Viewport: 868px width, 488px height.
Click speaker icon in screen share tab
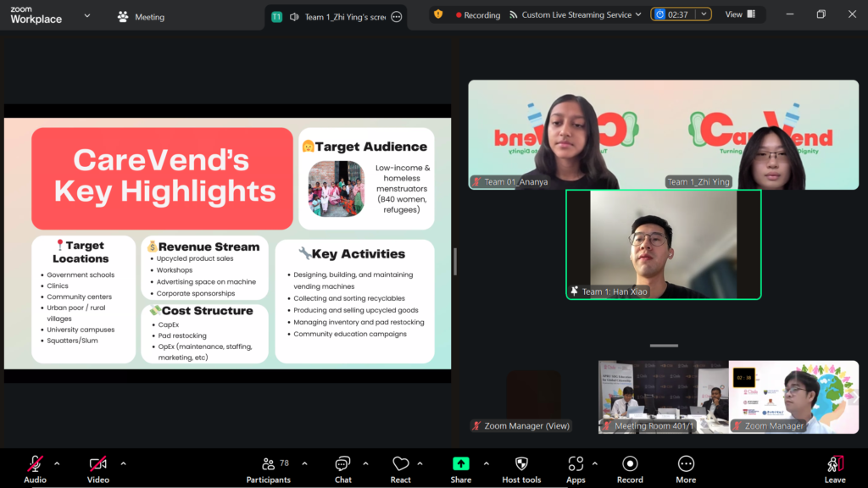click(294, 17)
